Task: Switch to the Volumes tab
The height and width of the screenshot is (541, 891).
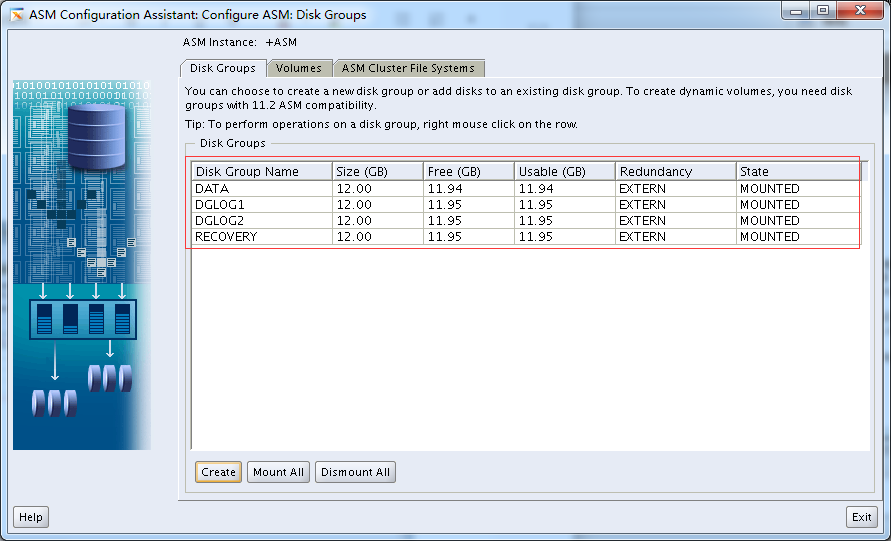Action: [299, 68]
